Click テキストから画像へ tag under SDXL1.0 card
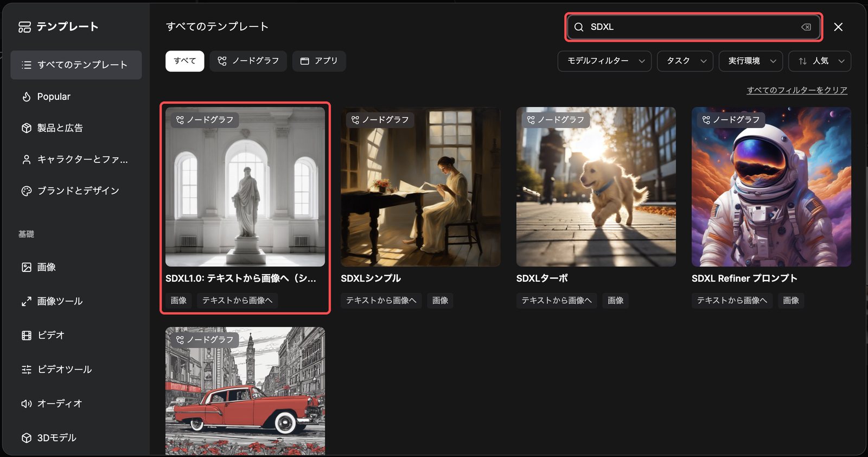This screenshot has height=457, width=868. [237, 301]
